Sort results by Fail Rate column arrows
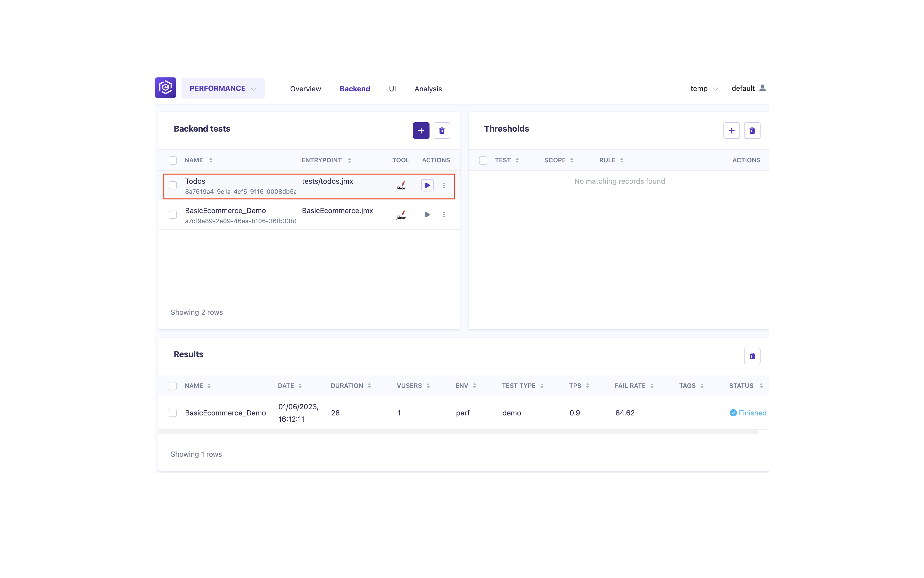Image resolution: width=924 pixels, height=578 pixels. click(652, 386)
